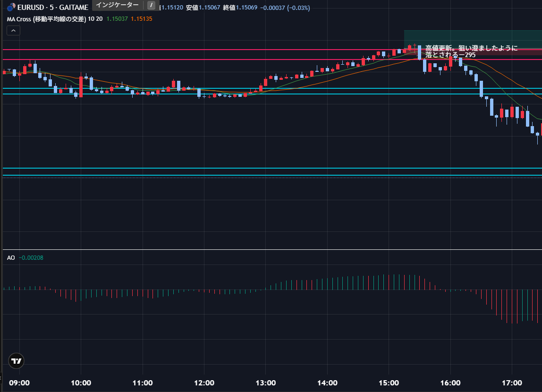Click the orange MA value 1.15135
The height and width of the screenshot is (392, 542).
tap(142, 19)
